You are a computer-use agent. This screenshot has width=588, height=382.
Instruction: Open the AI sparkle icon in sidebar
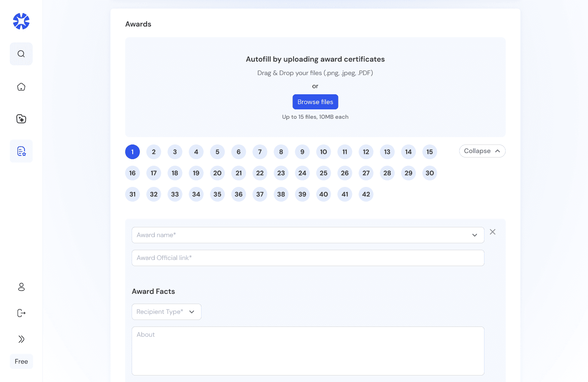point(21,119)
